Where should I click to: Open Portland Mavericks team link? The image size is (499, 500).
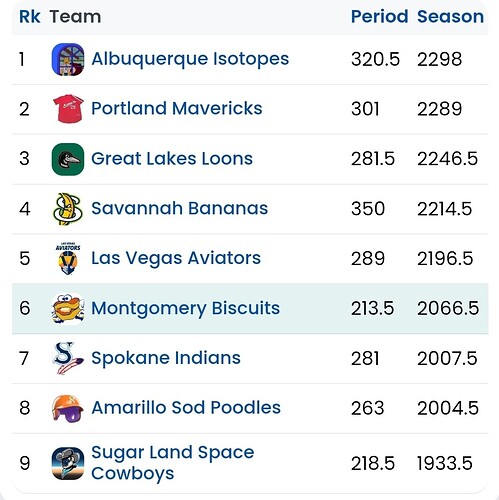click(x=177, y=108)
